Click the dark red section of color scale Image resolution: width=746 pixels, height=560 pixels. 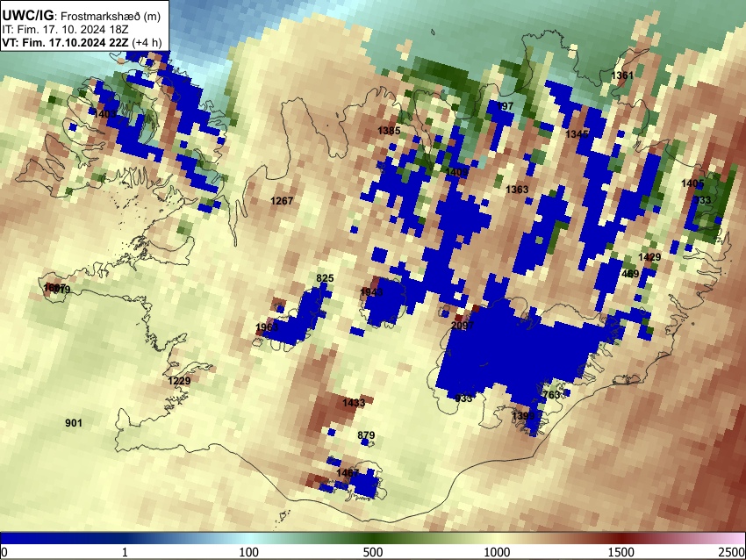click(x=621, y=539)
